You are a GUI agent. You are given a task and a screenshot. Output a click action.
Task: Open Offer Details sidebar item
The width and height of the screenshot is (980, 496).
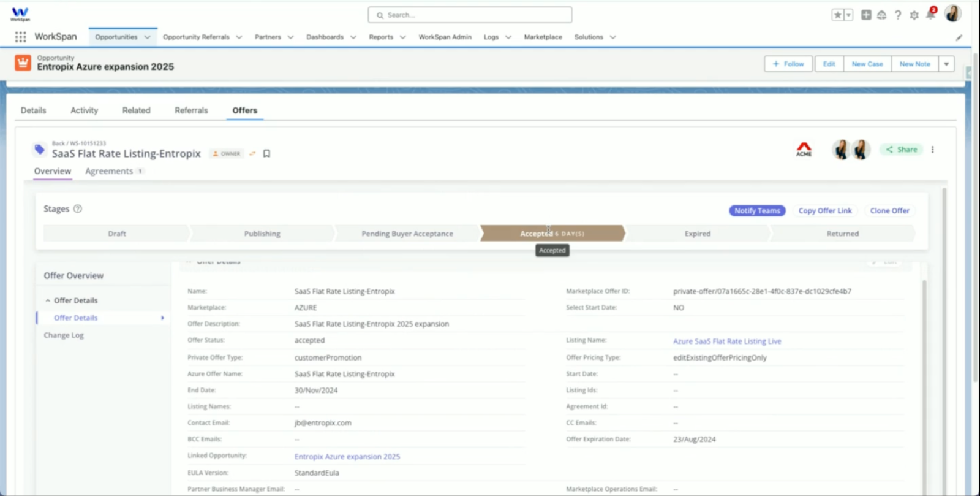coord(102,318)
